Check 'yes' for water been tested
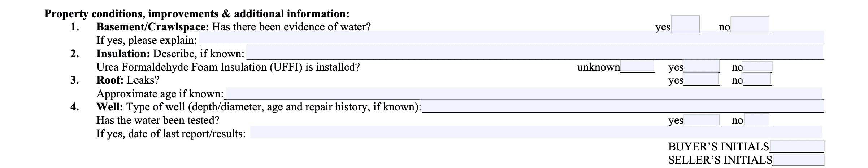 [701, 119]
